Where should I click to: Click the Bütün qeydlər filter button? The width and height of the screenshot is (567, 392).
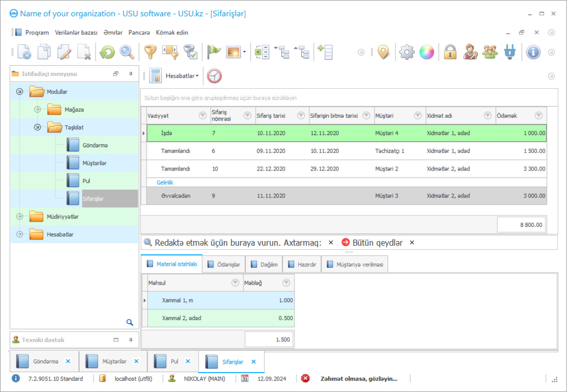(372, 243)
